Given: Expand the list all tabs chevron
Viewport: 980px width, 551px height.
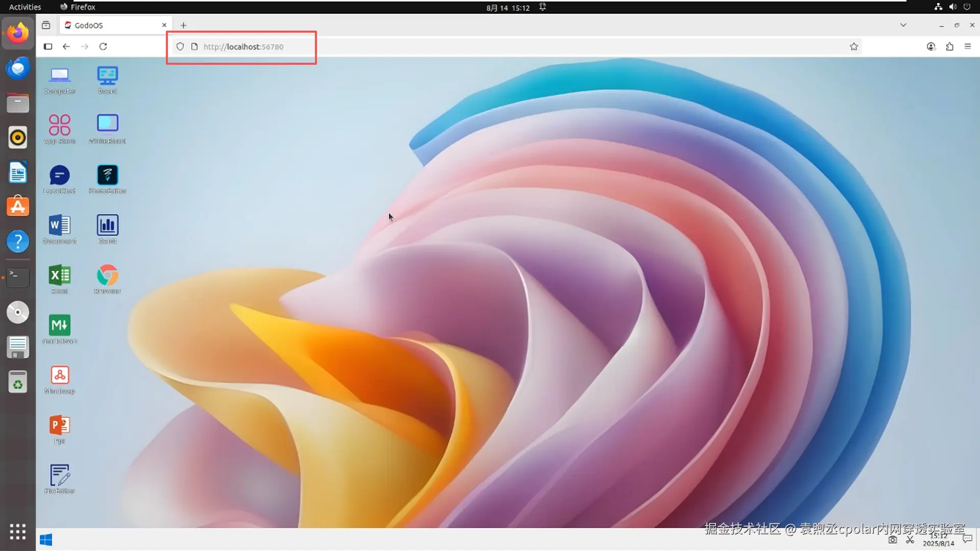Looking at the screenshot, I should click(x=903, y=25).
